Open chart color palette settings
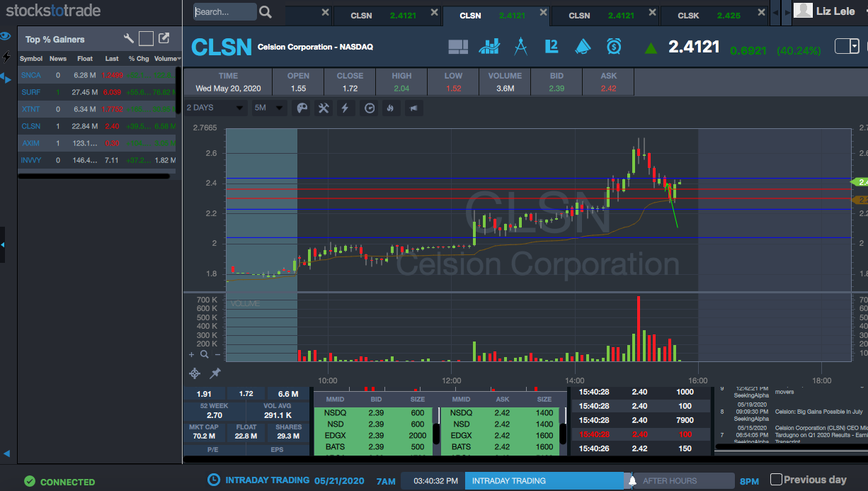The width and height of the screenshot is (868, 491). [x=302, y=108]
